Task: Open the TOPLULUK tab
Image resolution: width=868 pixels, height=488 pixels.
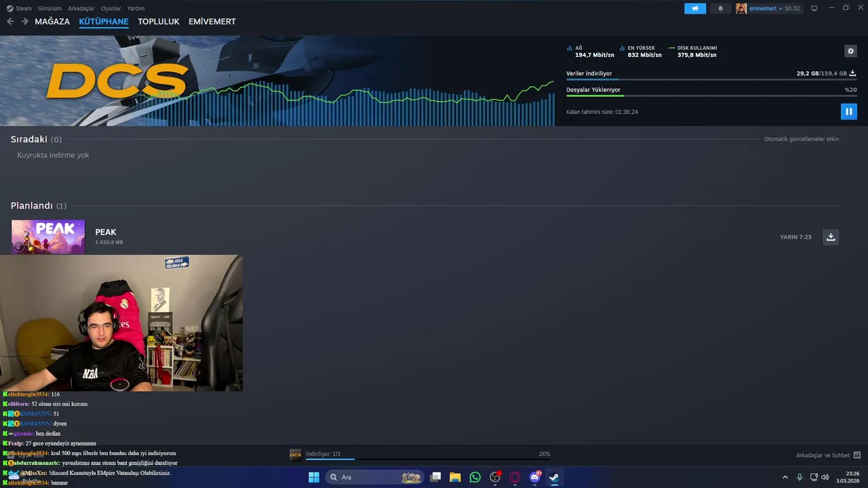Action: click(159, 22)
